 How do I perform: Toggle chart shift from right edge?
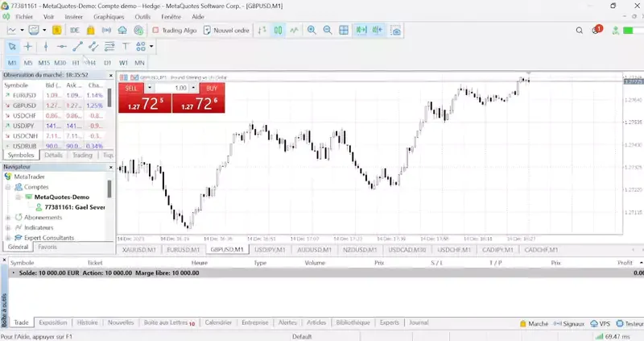(x=377, y=30)
